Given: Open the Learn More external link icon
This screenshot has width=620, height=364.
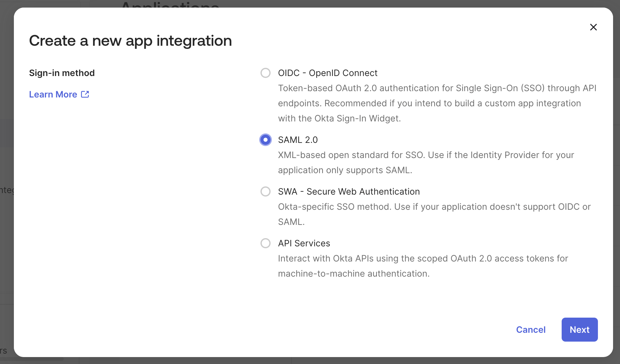Looking at the screenshot, I should 85,94.
